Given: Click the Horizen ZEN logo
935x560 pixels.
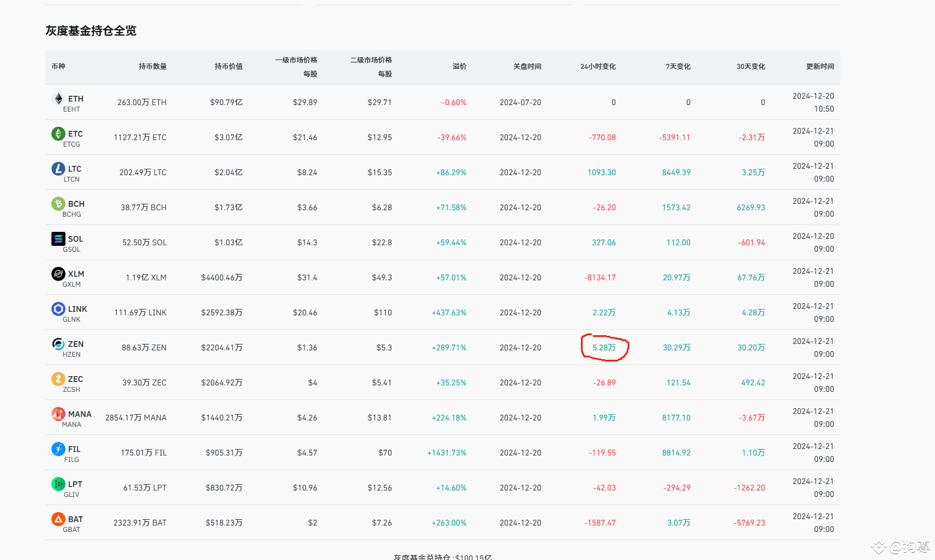Looking at the screenshot, I should 58,343.
